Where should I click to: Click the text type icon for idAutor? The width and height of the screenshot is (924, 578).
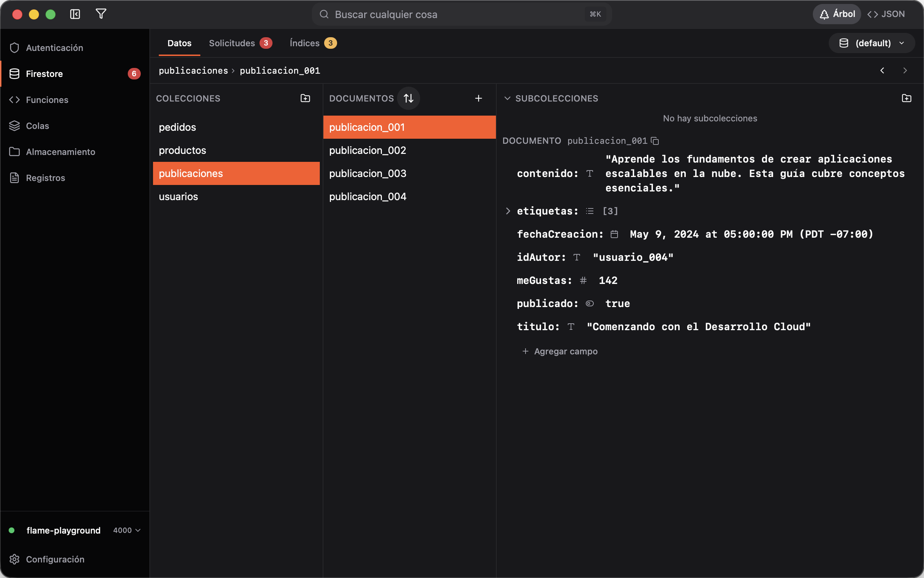point(576,257)
